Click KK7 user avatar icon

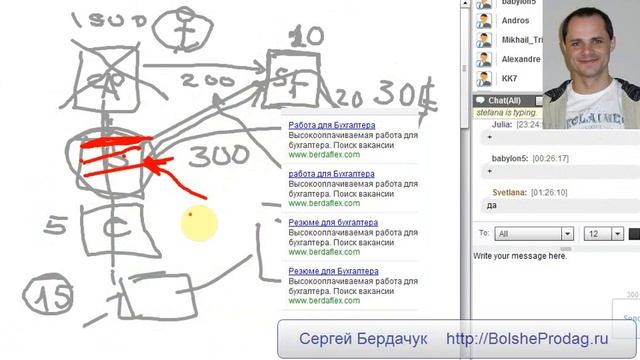click(x=484, y=78)
